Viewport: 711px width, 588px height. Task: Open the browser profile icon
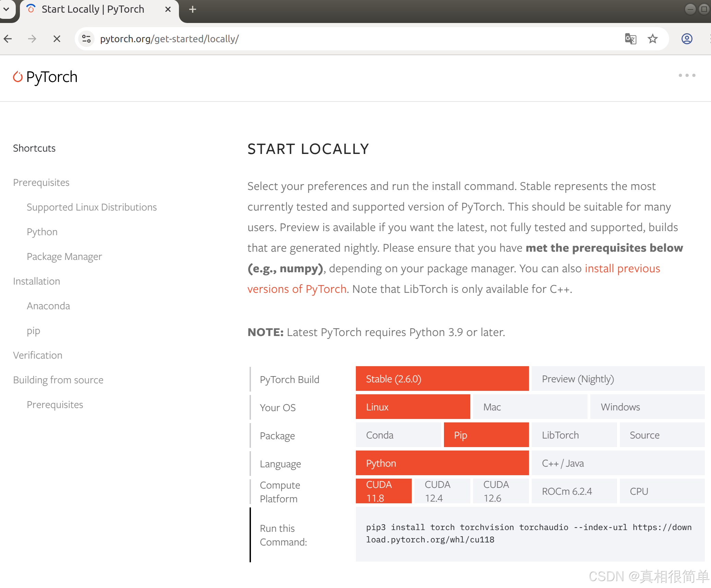click(x=687, y=39)
